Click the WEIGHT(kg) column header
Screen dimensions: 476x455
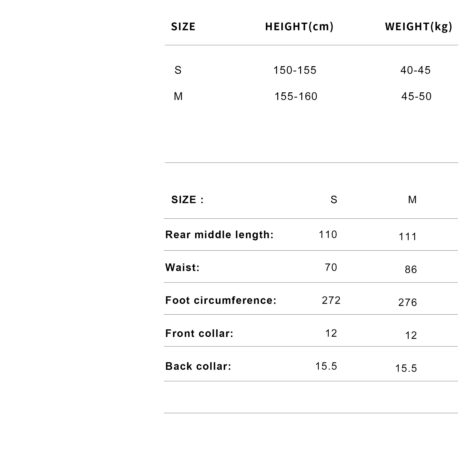(x=418, y=27)
